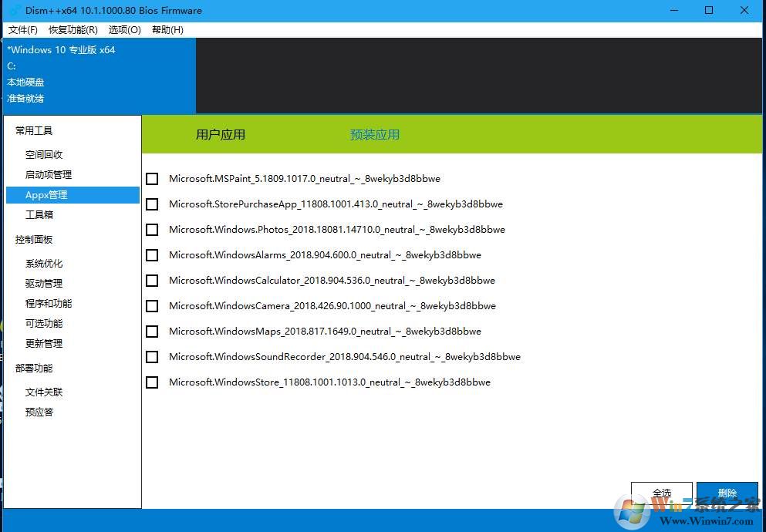
Task: Check the Microsoft.StorePurchaseApp checkbox
Action: [x=152, y=204]
